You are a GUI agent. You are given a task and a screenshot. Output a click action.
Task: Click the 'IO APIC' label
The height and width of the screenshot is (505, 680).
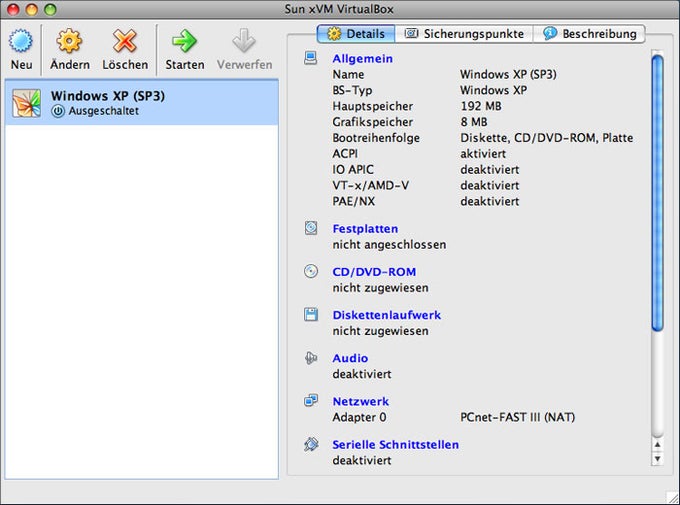(x=353, y=170)
